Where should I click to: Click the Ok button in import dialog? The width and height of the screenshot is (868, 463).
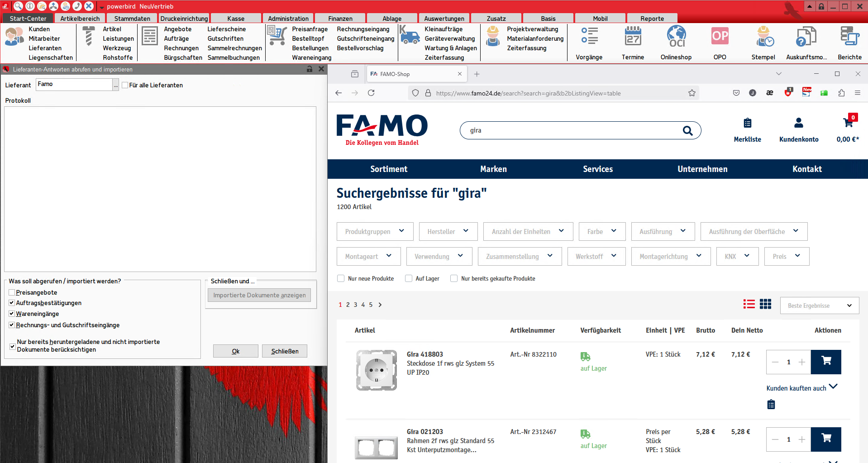[235, 351]
